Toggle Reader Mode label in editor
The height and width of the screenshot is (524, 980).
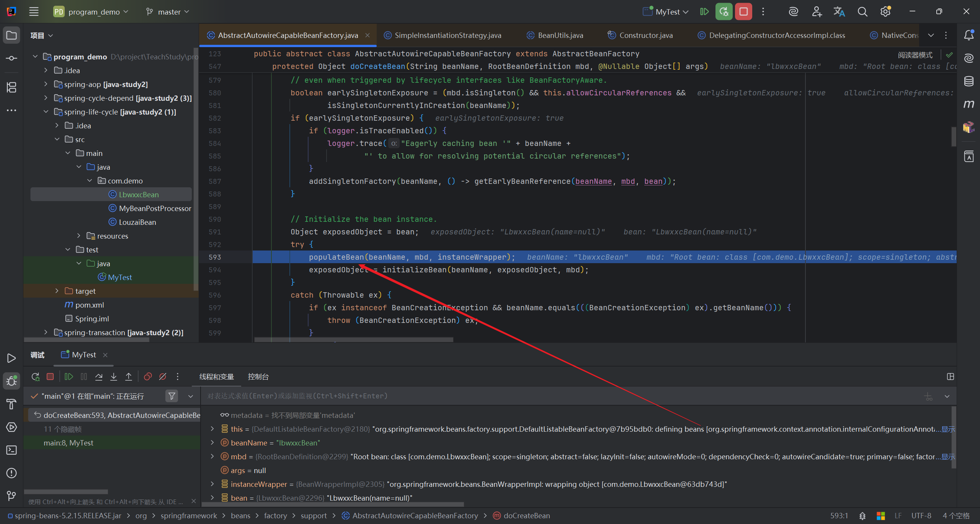coord(915,55)
